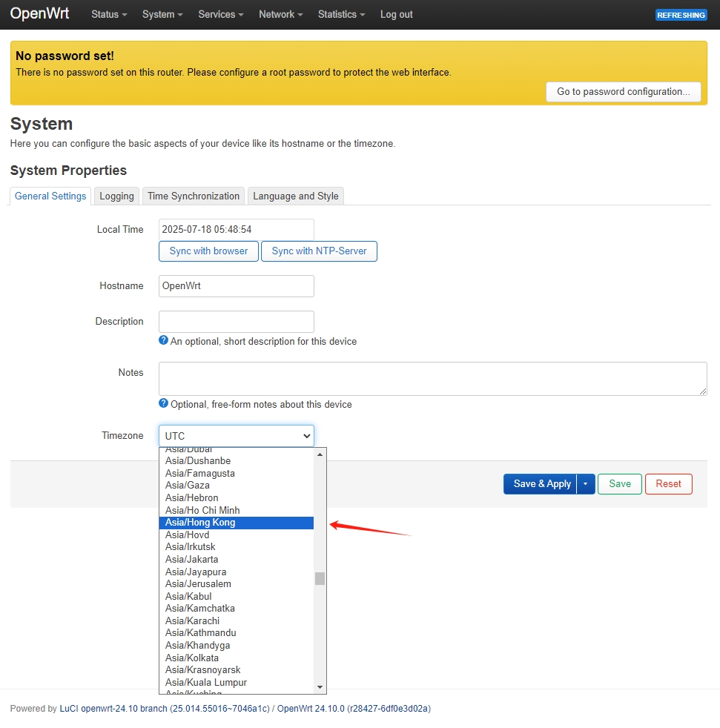Open the Network menu
Viewport: 720px width, 728px height.
(x=280, y=14)
